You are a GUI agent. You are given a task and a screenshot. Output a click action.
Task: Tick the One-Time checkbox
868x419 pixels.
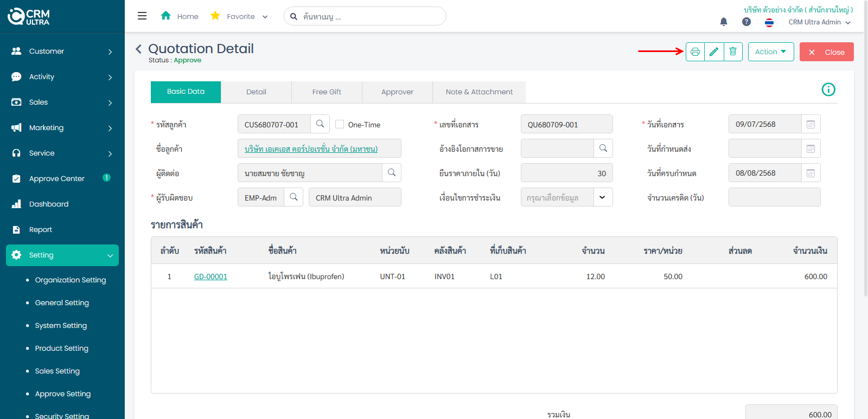coord(340,124)
